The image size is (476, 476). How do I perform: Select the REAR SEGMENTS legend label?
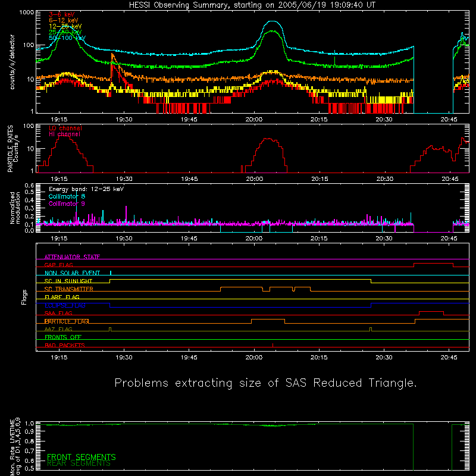click(79, 464)
